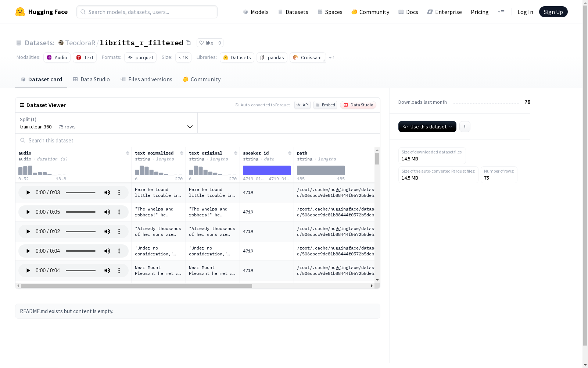Play the "'Under no consideration" row audio
This screenshot has width=588, height=368.
28,251
